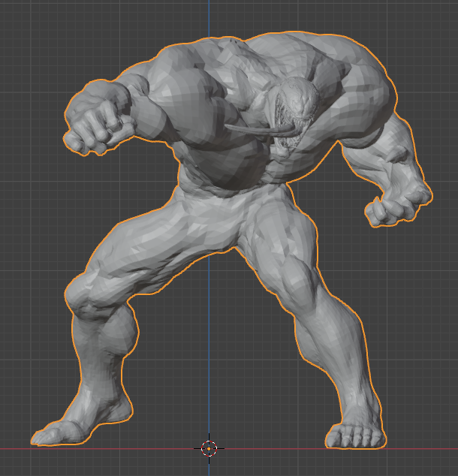Click the 3D cursor at the world origin

tap(209, 448)
